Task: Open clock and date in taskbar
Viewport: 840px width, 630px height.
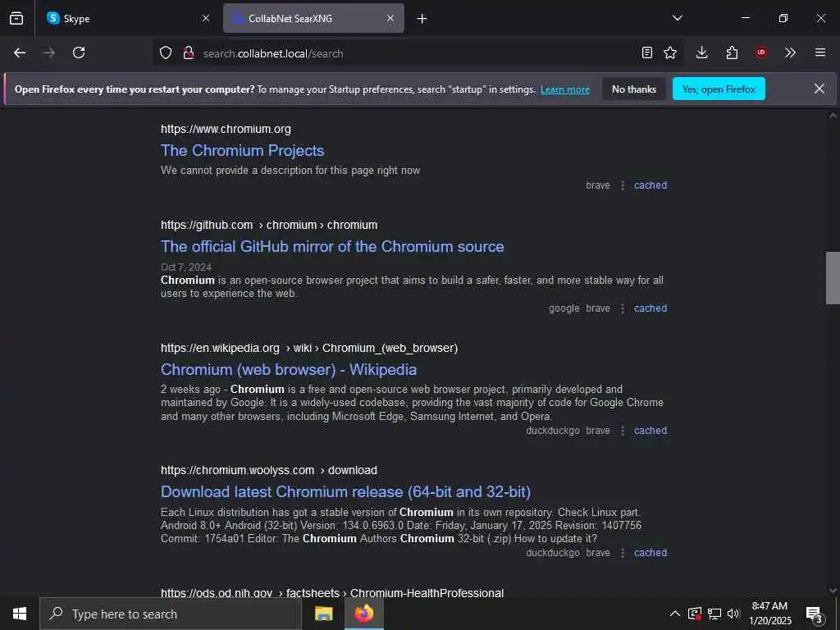Action: (x=769, y=614)
